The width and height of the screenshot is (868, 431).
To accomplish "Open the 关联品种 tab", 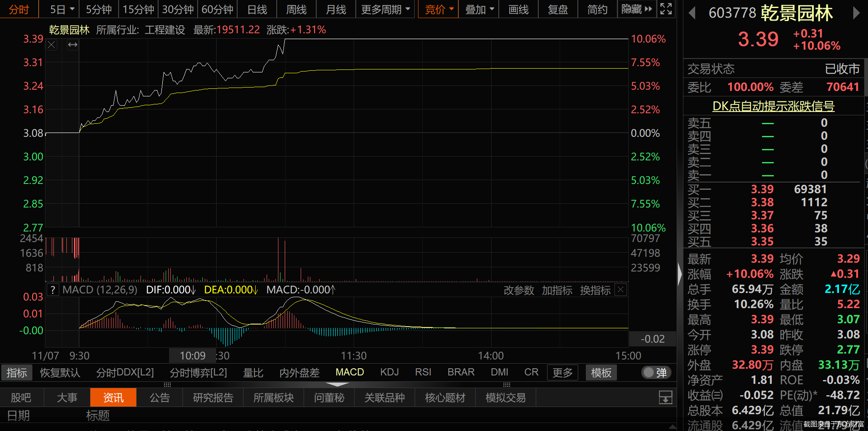I will pos(385,397).
